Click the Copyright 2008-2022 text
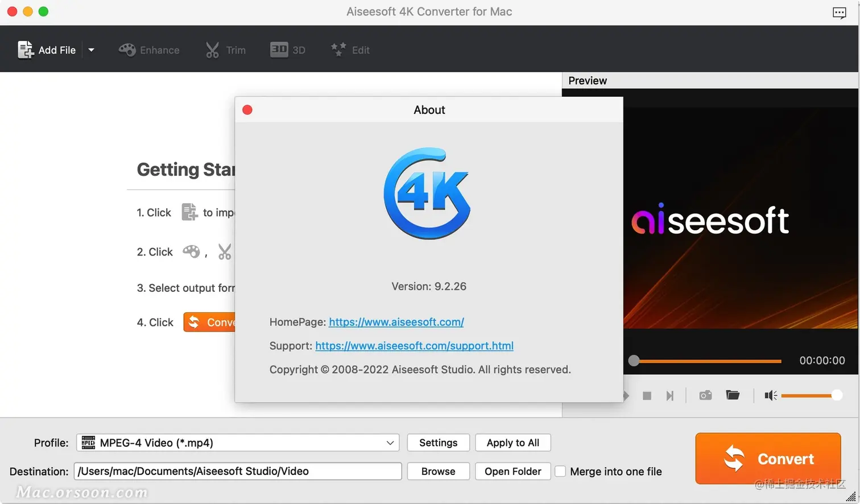The image size is (860, 504). [420, 370]
